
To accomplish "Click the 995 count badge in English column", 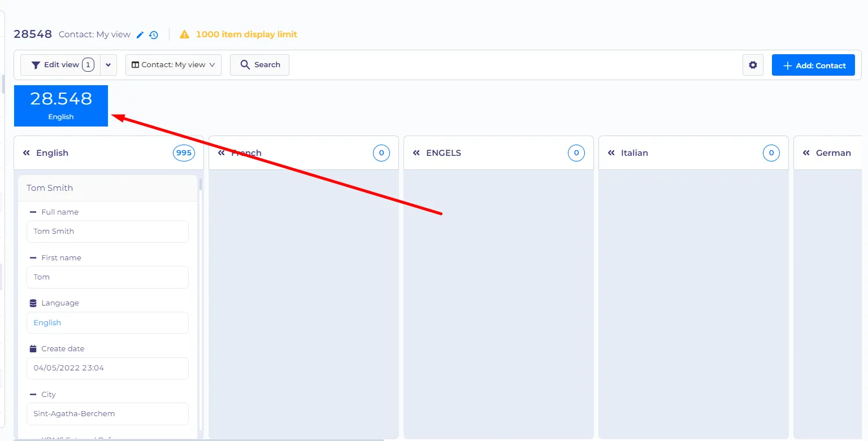I will (x=184, y=153).
